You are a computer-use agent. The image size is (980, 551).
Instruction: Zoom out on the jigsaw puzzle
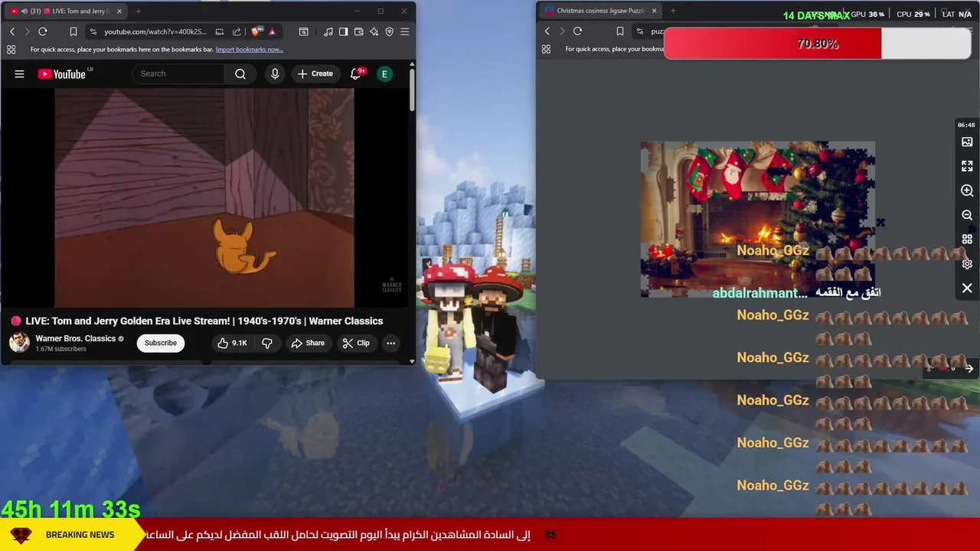pyautogui.click(x=967, y=215)
